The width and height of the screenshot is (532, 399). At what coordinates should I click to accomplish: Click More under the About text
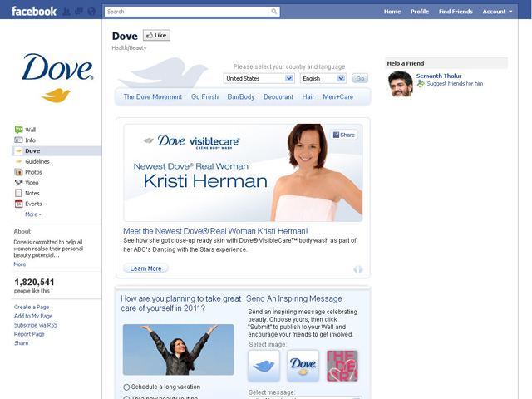coord(20,264)
